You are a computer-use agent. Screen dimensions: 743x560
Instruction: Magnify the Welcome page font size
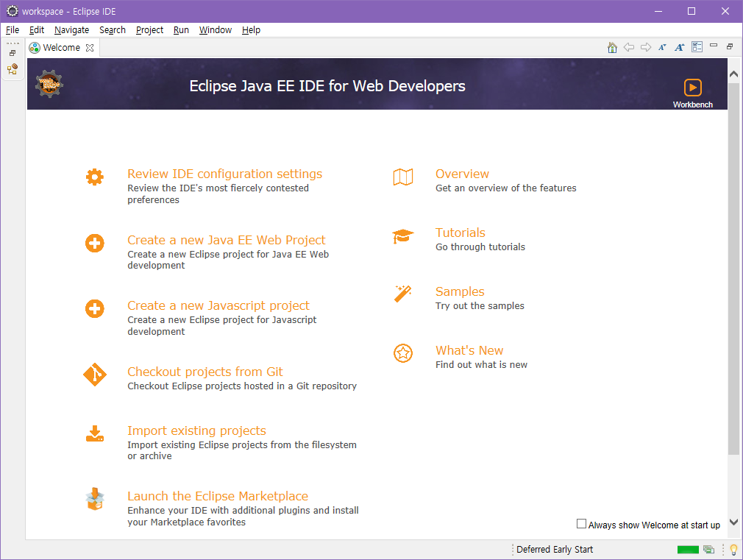tap(680, 47)
